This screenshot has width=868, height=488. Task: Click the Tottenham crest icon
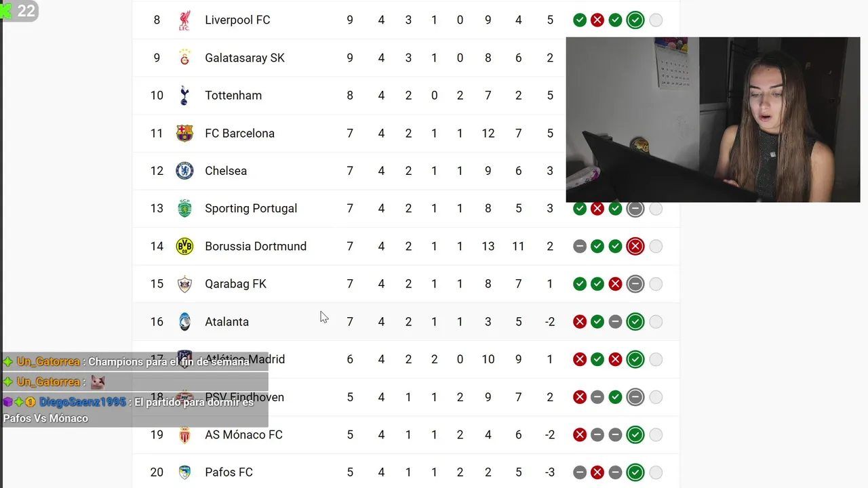184,96
